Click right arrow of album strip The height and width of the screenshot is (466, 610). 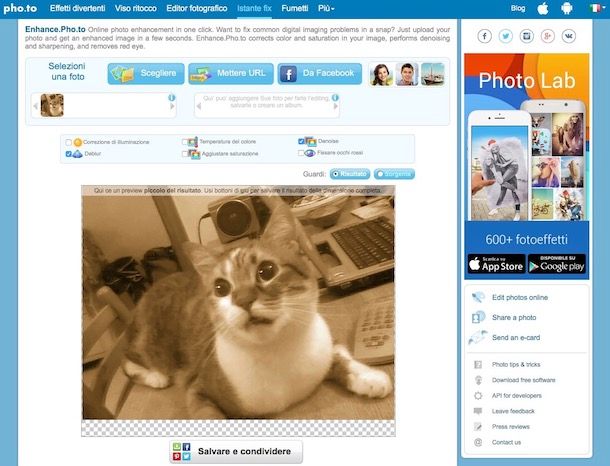pos(336,106)
